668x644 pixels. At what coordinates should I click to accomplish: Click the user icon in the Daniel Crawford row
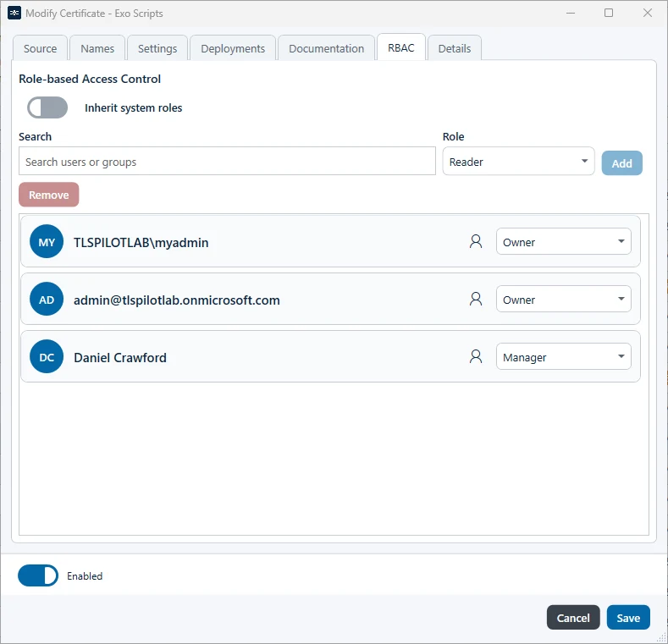476,356
